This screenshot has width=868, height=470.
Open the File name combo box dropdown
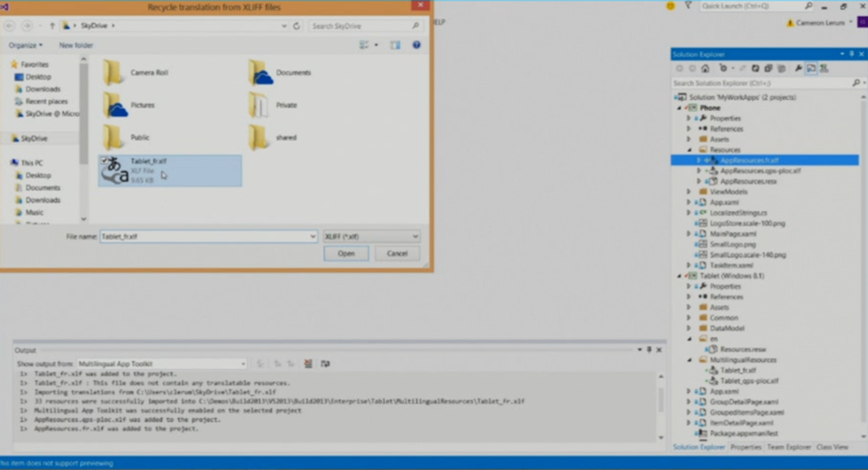coord(313,236)
